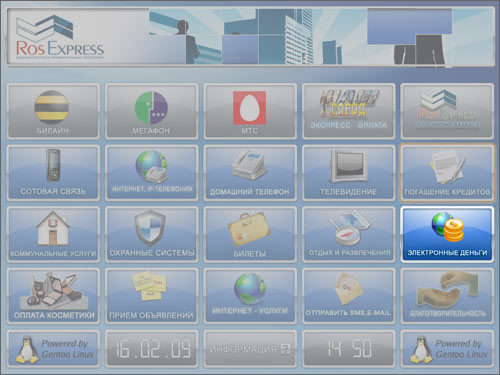Open Интернет - услуги globe tile
This screenshot has width=500, height=375.
point(250,296)
